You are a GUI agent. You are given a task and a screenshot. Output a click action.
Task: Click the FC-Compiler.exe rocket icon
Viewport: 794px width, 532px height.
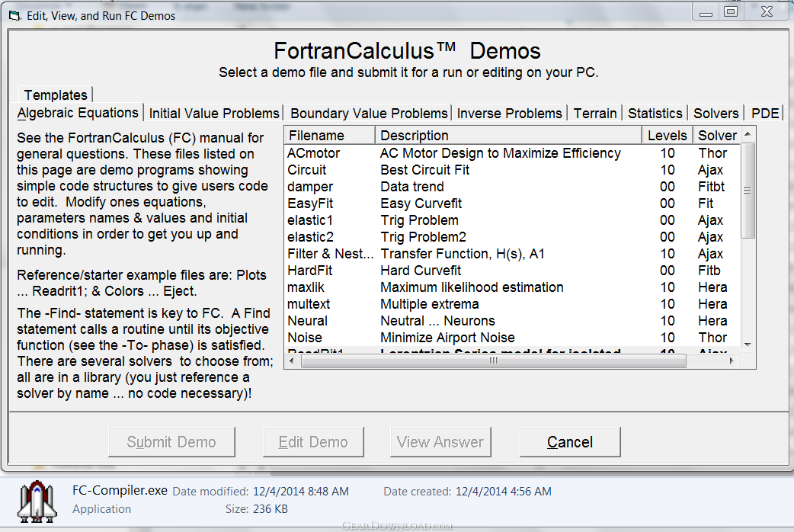(37, 501)
